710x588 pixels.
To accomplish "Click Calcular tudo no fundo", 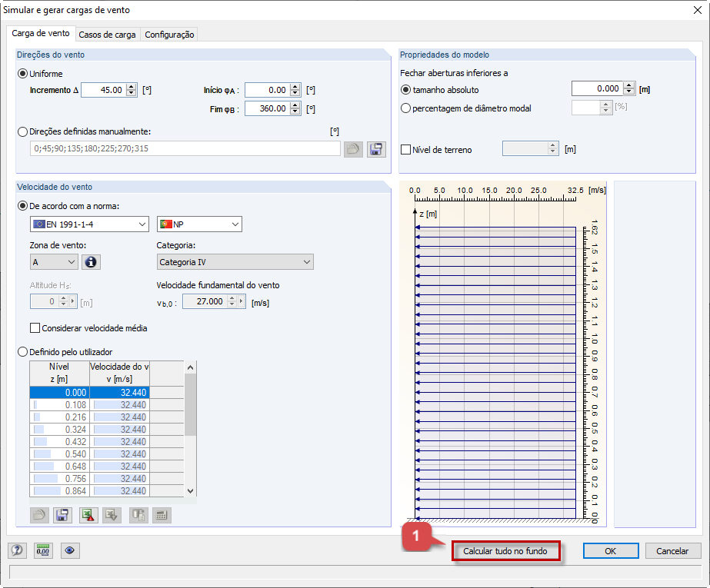I will point(506,550).
